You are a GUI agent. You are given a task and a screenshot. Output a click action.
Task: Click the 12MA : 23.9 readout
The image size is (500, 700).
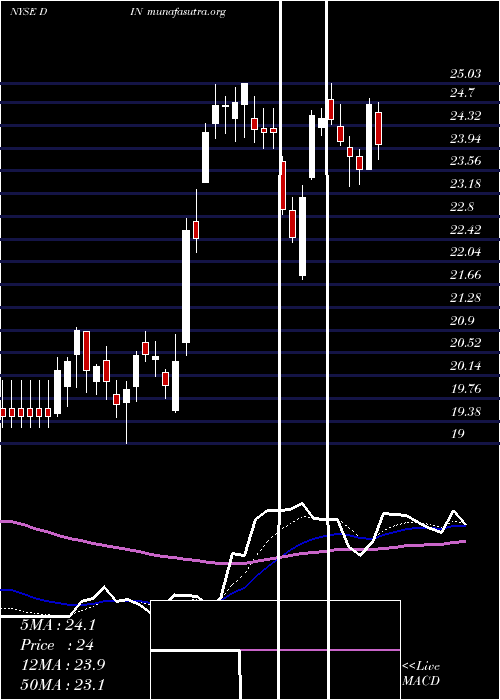tap(63, 665)
